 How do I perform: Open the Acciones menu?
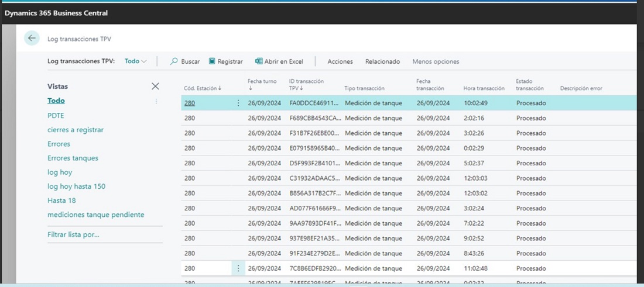click(340, 61)
